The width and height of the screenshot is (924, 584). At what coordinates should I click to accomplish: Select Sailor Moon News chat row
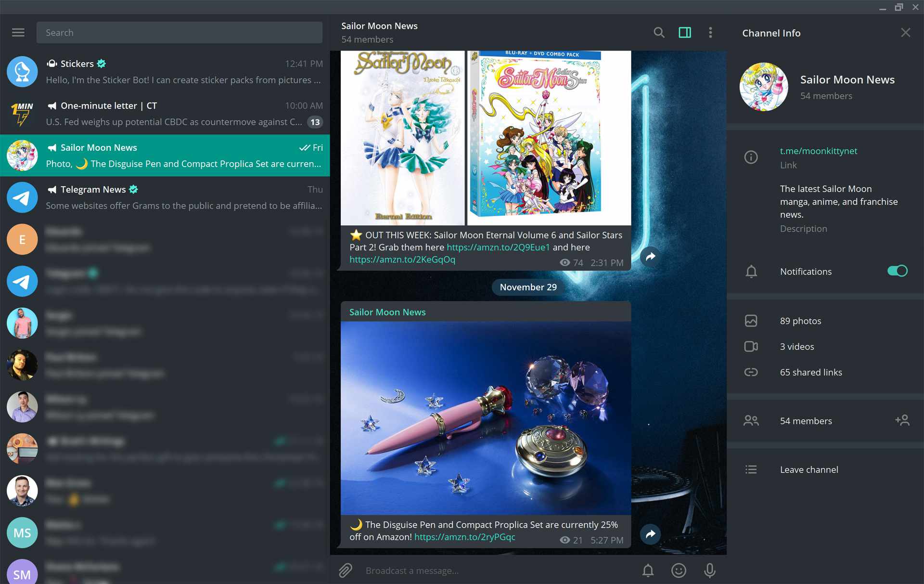point(165,156)
